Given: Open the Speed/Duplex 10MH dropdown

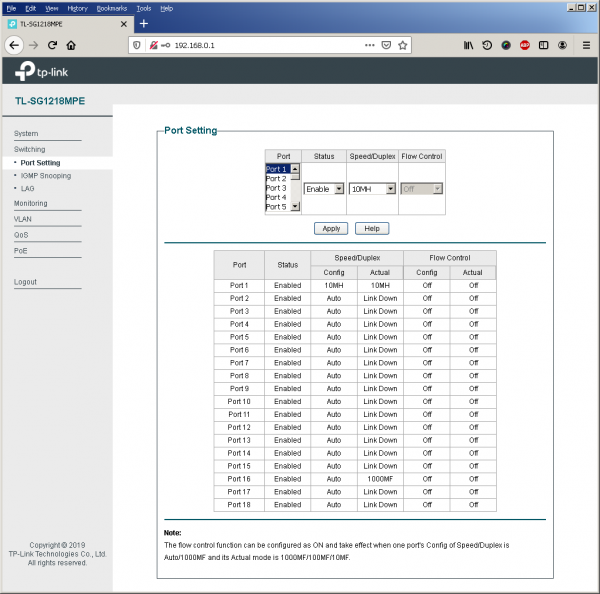Looking at the screenshot, I should click(x=372, y=188).
